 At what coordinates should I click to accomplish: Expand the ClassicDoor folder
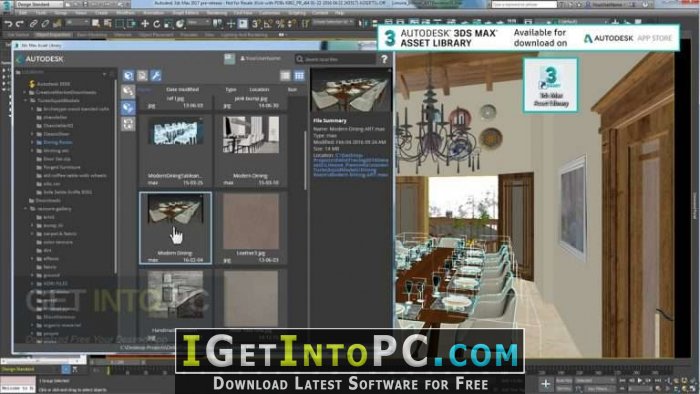click(33, 134)
